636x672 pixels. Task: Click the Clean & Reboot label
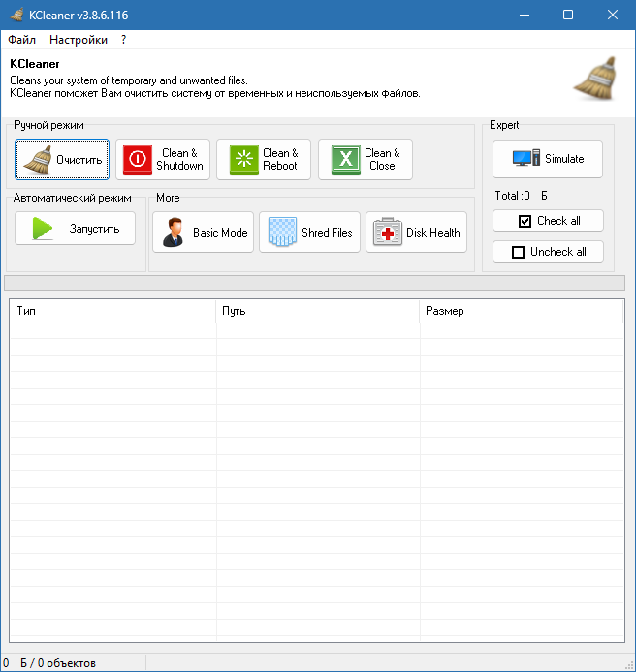[280, 159]
